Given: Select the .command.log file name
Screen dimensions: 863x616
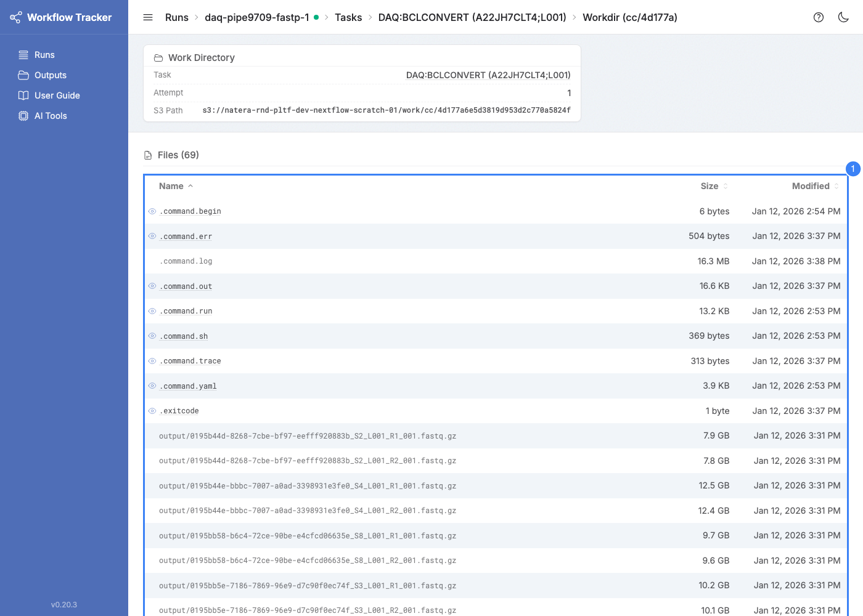Looking at the screenshot, I should click(x=186, y=261).
